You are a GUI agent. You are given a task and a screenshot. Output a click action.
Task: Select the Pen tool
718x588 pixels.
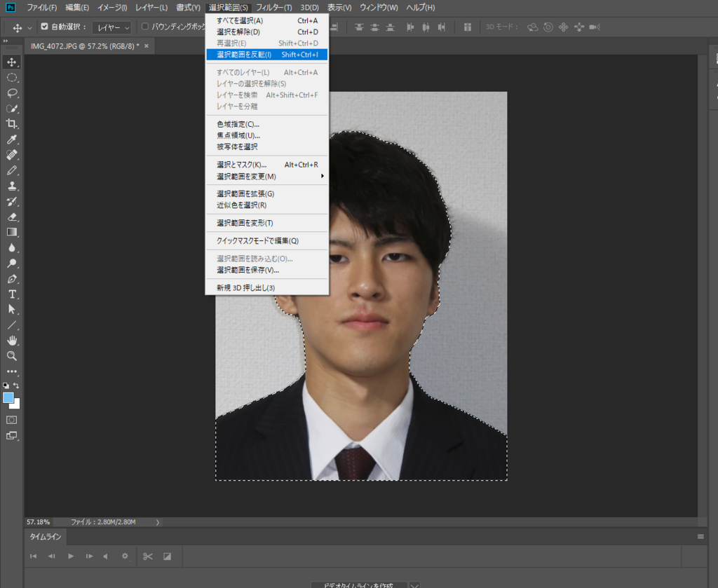pyautogui.click(x=12, y=279)
